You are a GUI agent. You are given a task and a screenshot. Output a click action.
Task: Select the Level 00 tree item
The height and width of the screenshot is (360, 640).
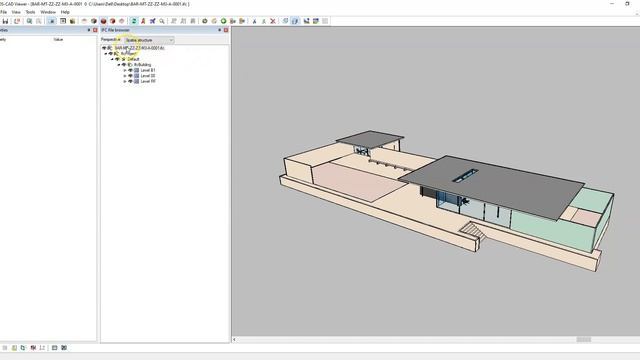pyautogui.click(x=148, y=76)
